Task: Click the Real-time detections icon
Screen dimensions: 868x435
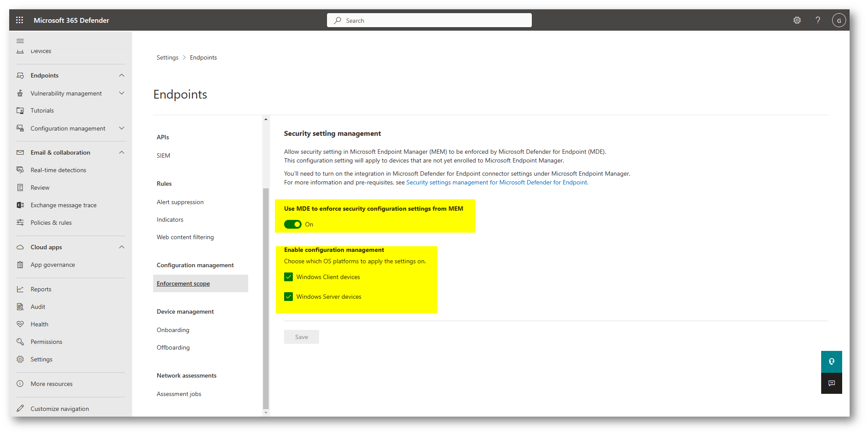Action: (20, 170)
